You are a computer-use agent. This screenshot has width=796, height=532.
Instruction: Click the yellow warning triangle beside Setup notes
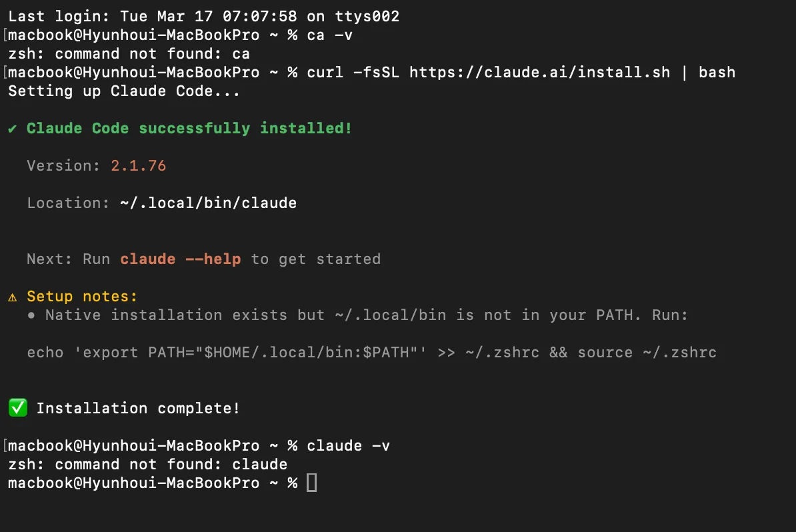click(13, 296)
